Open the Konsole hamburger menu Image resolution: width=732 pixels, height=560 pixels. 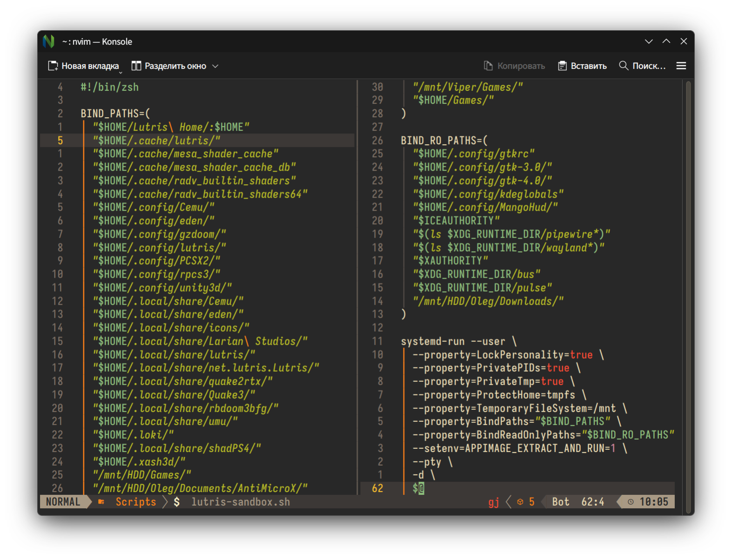(681, 66)
